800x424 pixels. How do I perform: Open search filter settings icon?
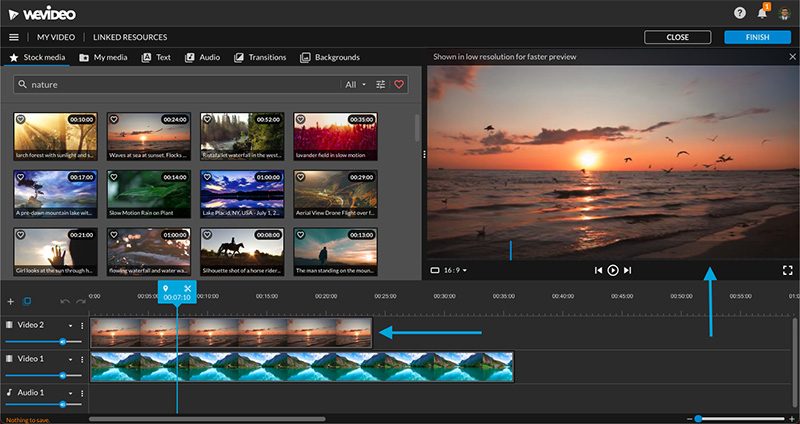point(381,85)
